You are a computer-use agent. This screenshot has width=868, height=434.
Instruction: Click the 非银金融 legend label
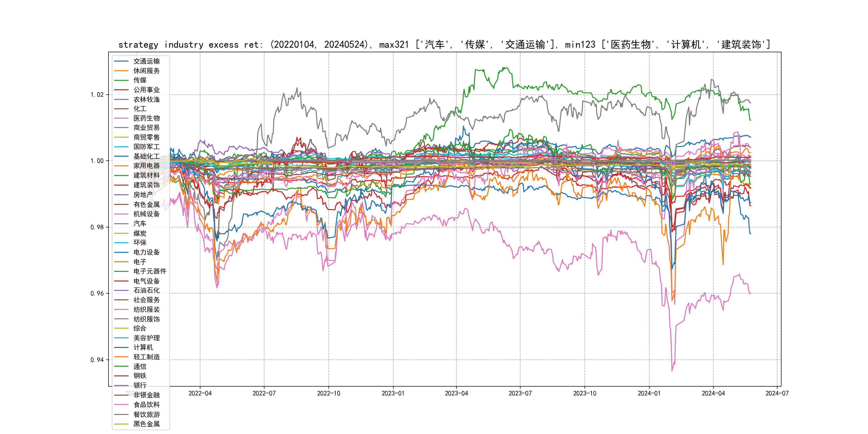click(x=146, y=395)
